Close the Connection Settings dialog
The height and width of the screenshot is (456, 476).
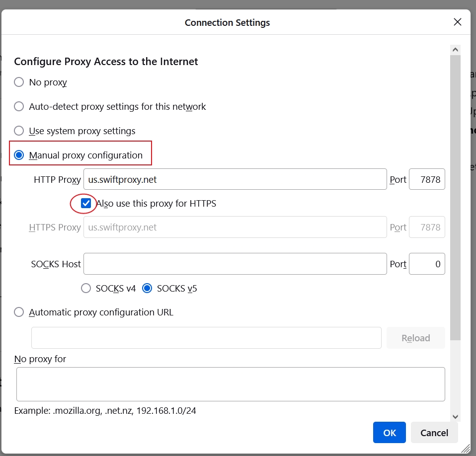458,22
